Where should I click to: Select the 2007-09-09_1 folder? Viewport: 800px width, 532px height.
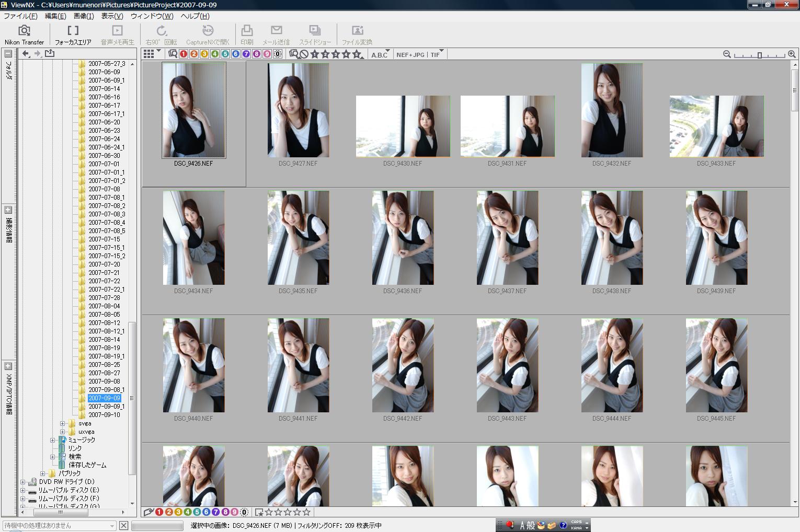tap(106, 407)
